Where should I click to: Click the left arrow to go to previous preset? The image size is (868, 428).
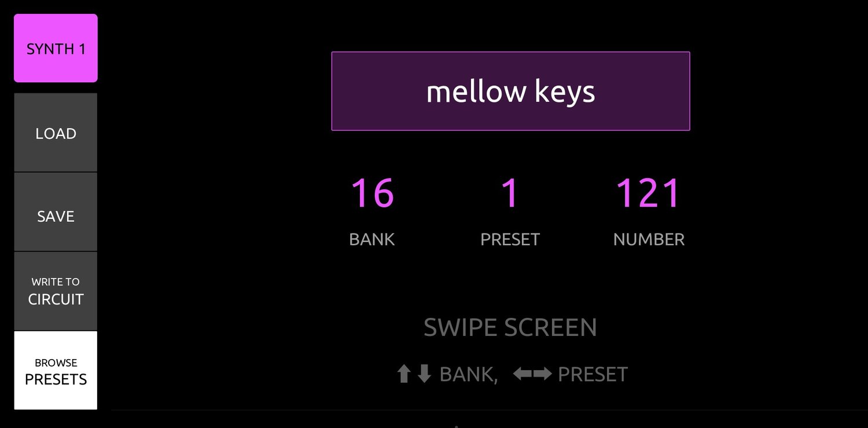point(524,374)
